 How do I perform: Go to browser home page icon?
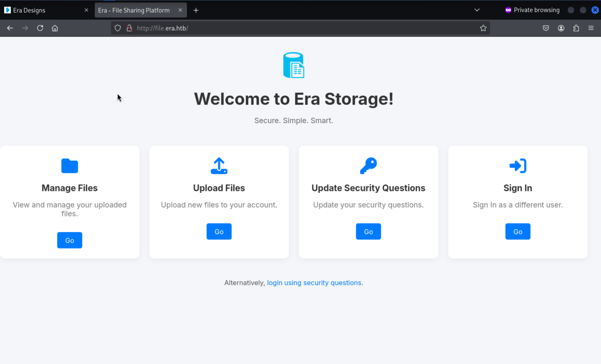tap(55, 28)
